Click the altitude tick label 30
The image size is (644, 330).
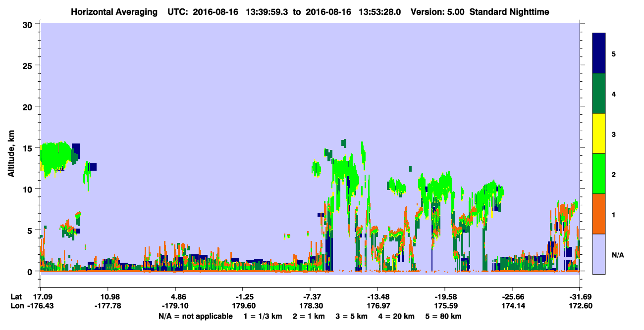pos(29,24)
